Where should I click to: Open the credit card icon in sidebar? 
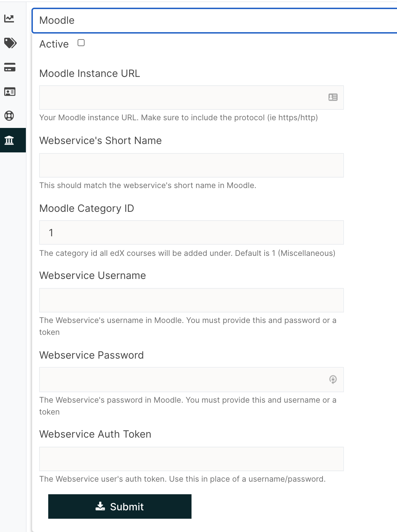[x=10, y=67]
